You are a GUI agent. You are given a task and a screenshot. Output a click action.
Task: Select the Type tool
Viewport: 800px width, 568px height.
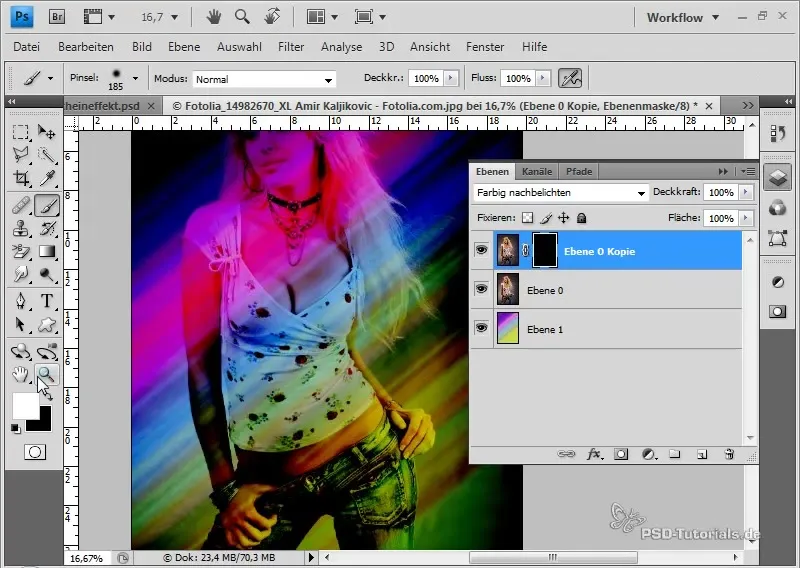(47, 301)
